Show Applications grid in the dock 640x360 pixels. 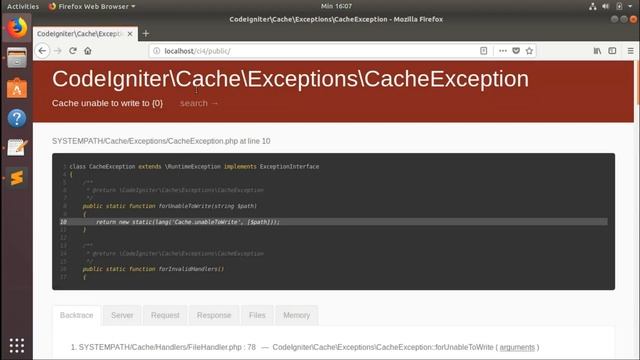tap(17, 345)
